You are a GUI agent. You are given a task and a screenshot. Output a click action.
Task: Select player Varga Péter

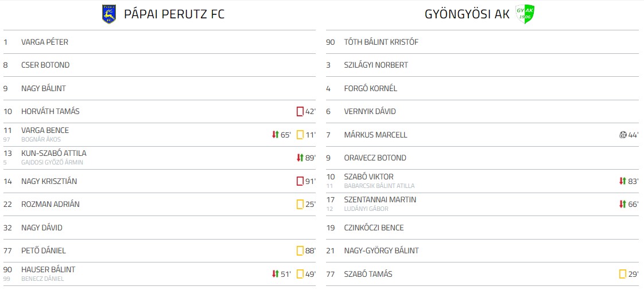(x=45, y=42)
